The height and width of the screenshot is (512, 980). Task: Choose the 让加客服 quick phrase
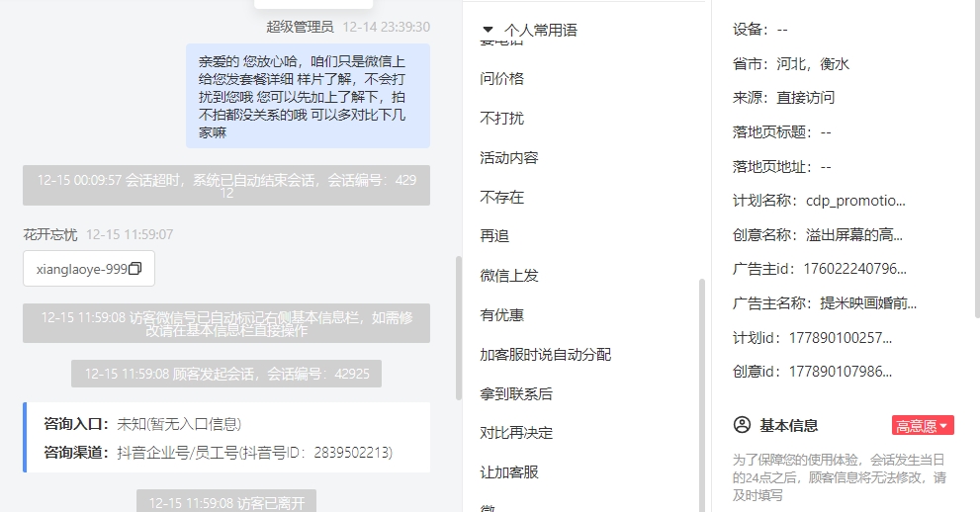508,472
